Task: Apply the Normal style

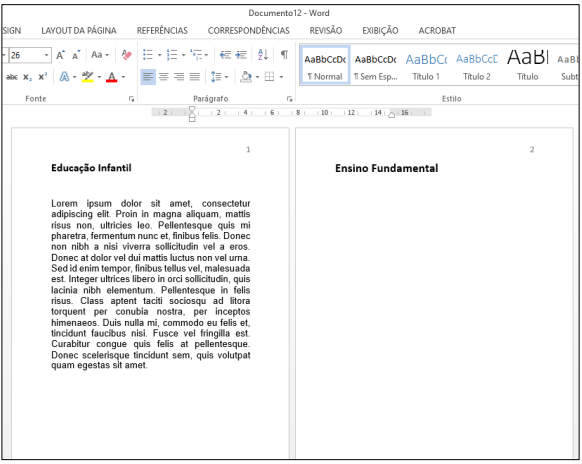Action: 325,66
